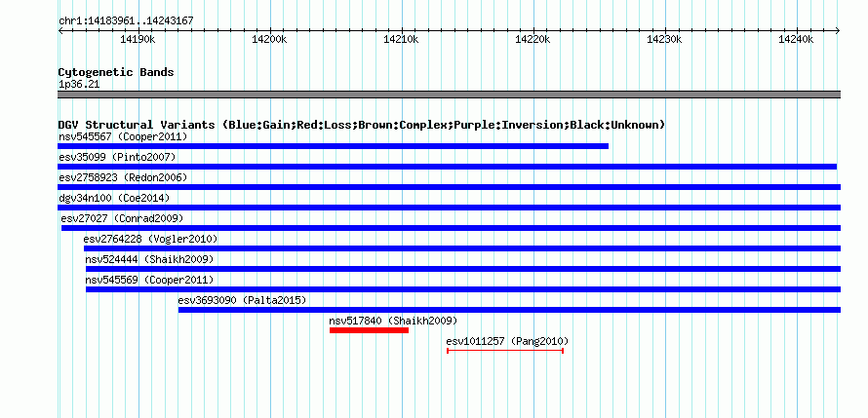Click the gray 1p36.21 cytogenetic band bar
Image resolution: width=868 pixels, height=418 pixels.
pyautogui.click(x=450, y=95)
